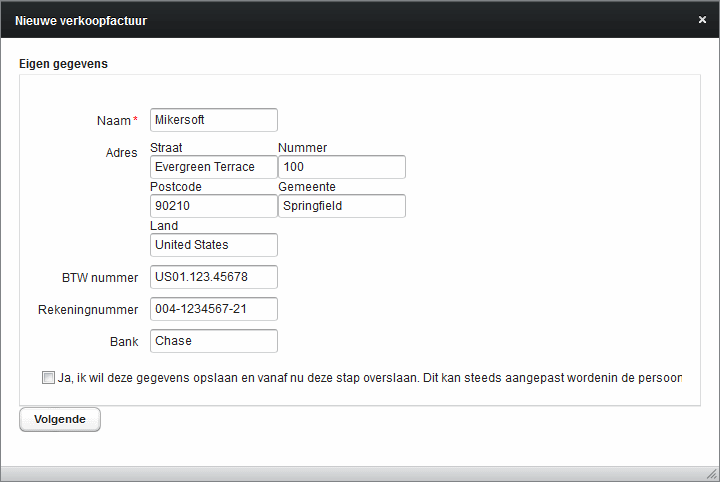The image size is (720, 482).
Task: Click the BTW nummer label
Action: pos(100,278)
